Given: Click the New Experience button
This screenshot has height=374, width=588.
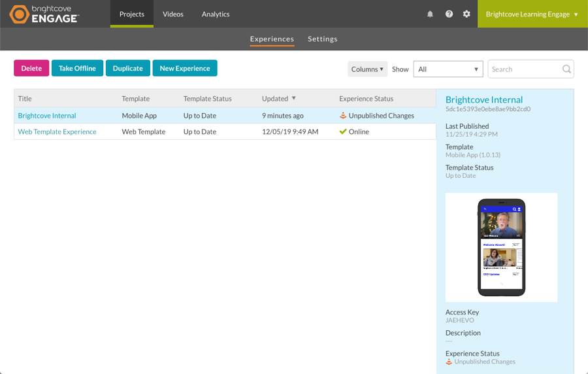Looking at the screenshot, I should click(185, 68).
